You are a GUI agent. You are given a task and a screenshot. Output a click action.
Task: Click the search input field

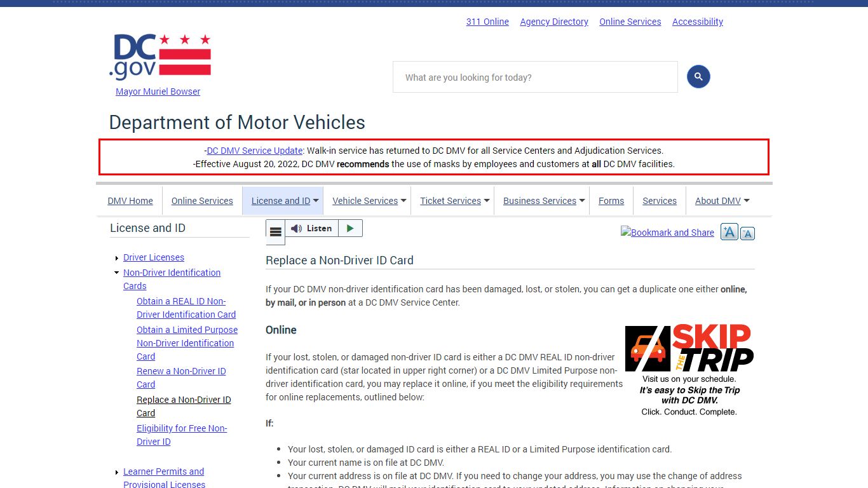click(x=535, y=77)
